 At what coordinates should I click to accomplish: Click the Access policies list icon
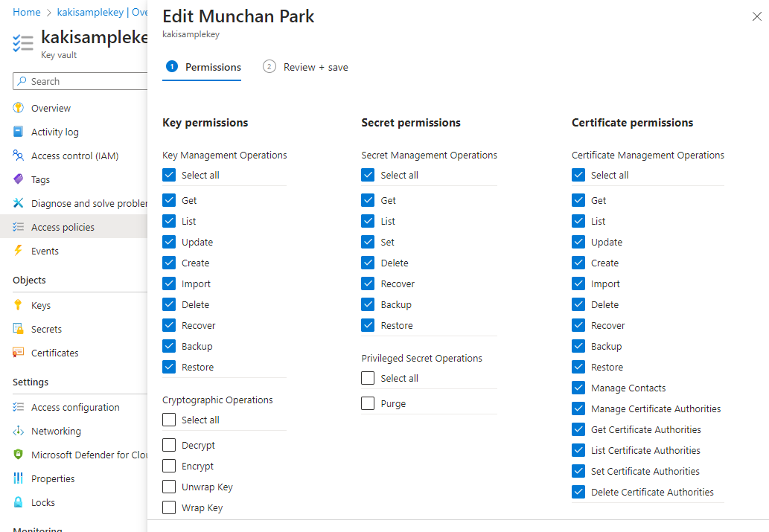pos(18,226)
